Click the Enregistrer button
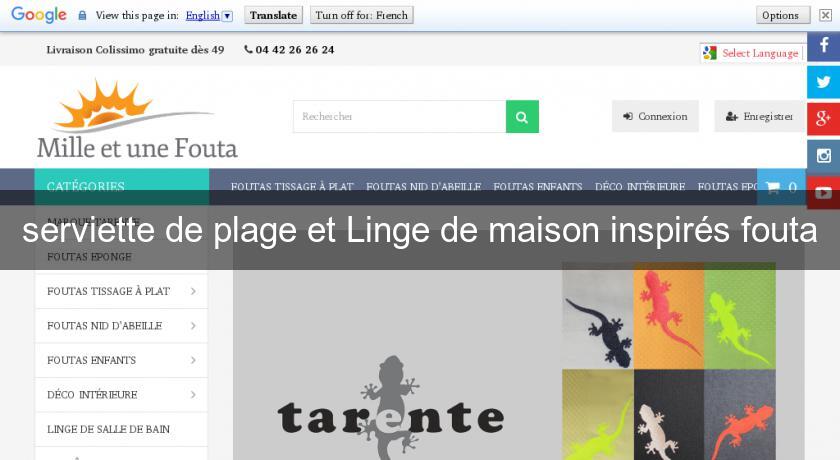This screenshot has height=460, width=840. tap(760, 116)
